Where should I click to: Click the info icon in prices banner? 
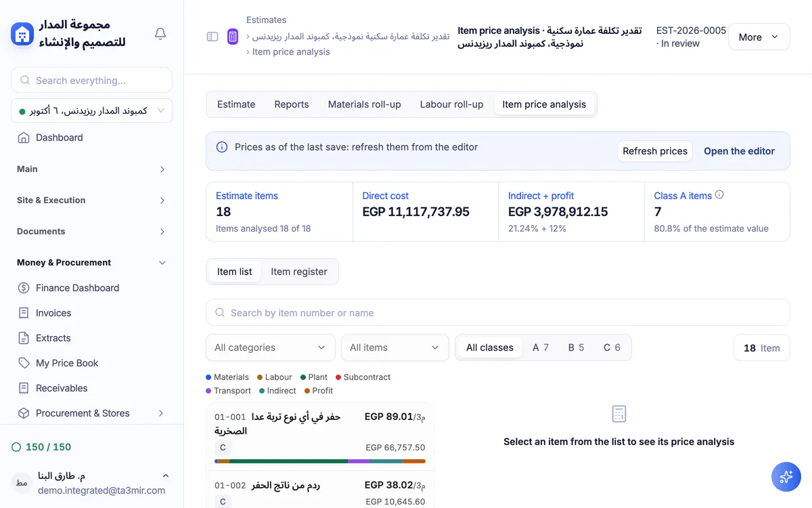(x=221, y=147)
